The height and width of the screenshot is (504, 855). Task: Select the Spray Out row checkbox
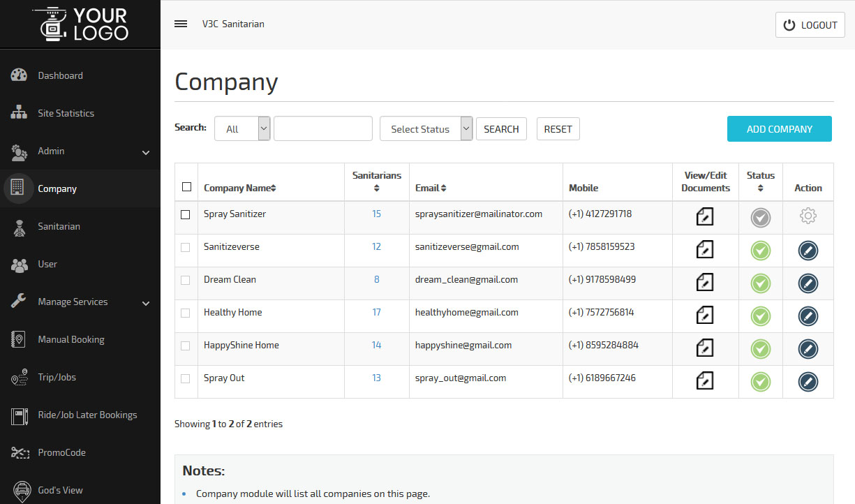[x=186, y=378]
